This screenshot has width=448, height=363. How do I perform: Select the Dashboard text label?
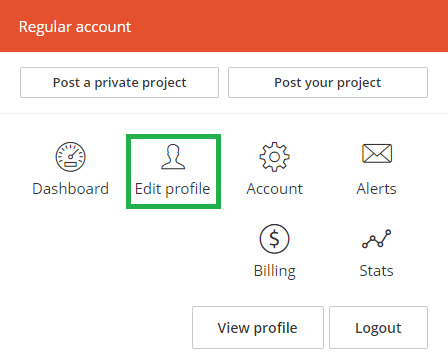(70, 189)
